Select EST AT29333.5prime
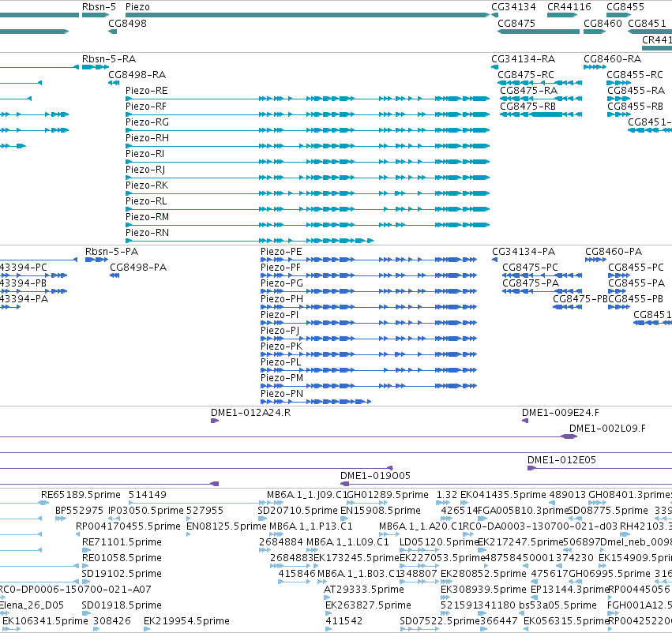The image size is (672, 633). (x=327, y=597)
